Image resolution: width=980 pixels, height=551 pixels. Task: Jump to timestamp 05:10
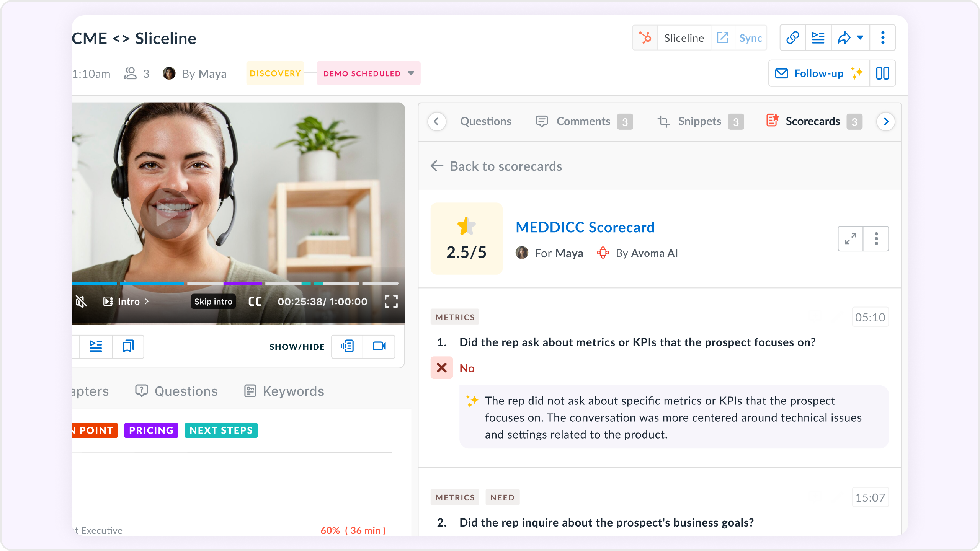click(870, 317)
